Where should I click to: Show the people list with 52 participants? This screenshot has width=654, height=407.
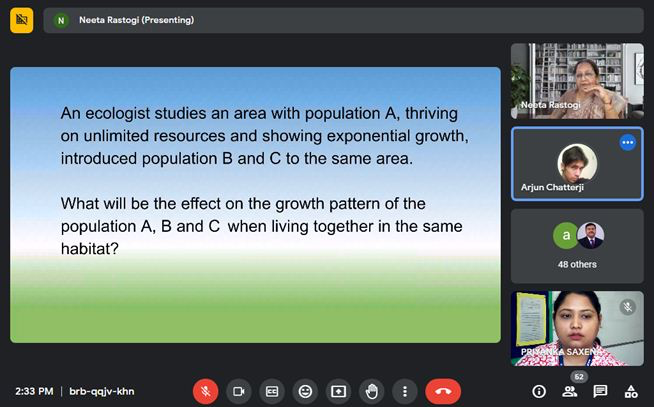tap(570, 391)
